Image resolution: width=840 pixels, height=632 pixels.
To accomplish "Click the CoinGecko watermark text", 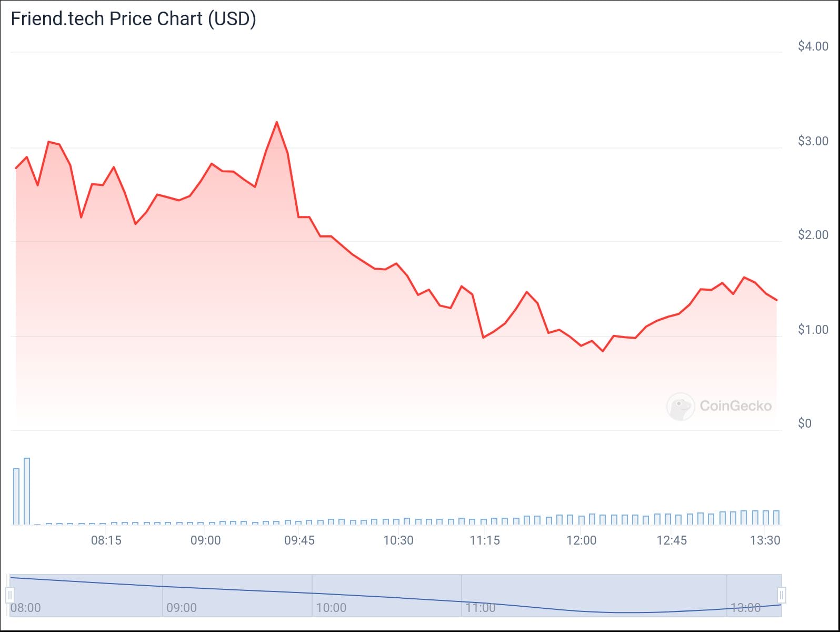I will click(x=735, y=406).
